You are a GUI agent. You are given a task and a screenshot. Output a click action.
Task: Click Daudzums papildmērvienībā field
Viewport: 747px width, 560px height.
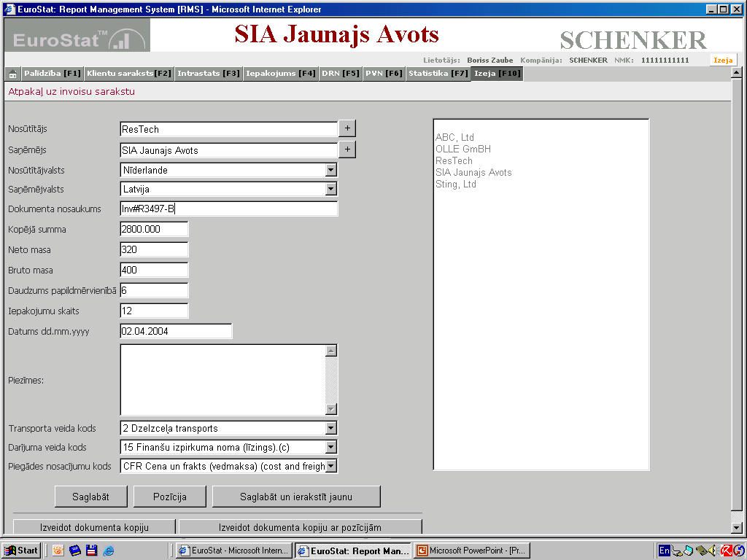click(x=154, y=290)
